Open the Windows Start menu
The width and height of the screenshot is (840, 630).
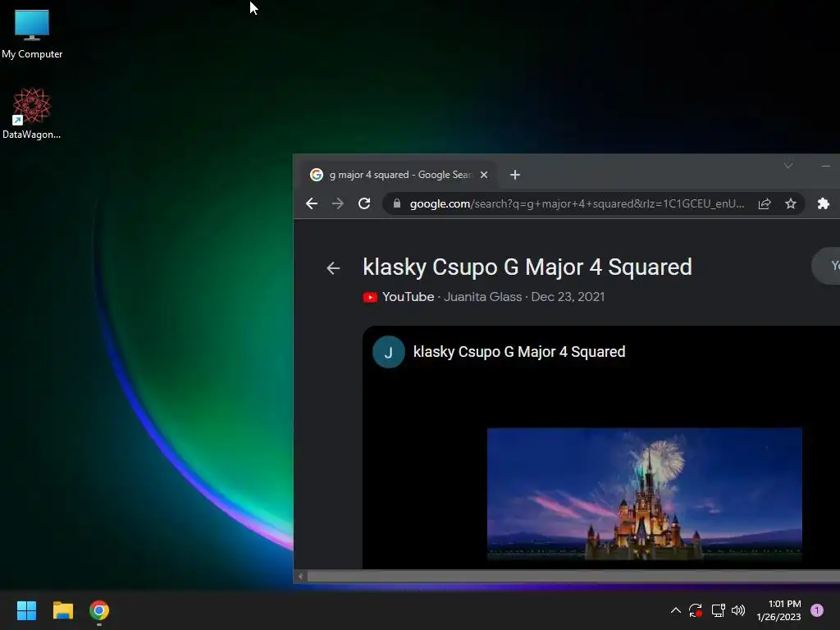click(x=26, y=610)
